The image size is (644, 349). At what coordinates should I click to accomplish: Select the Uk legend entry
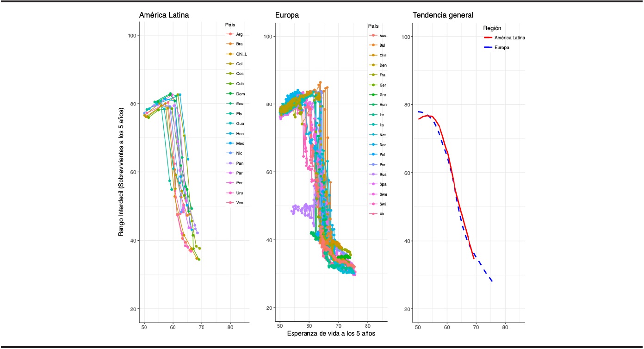pyautogui.click(x=382, y=214)
